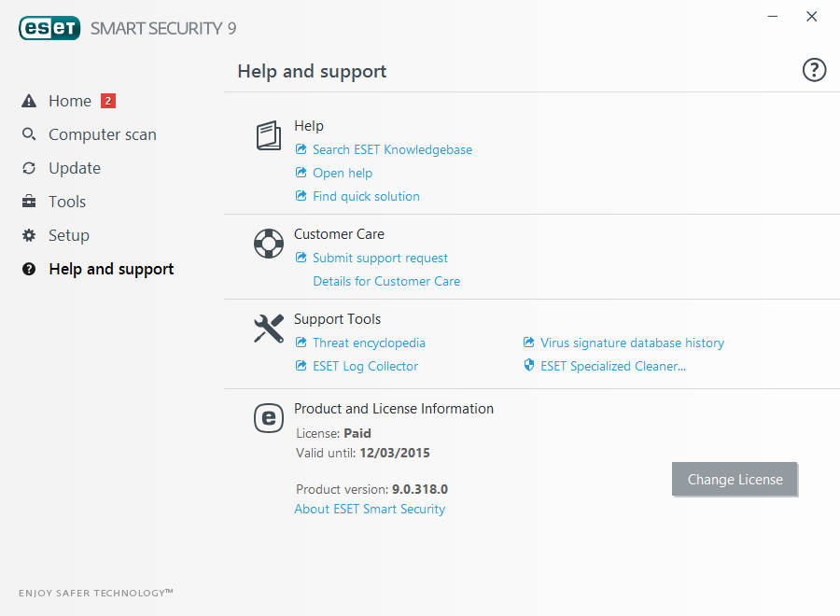Click Submit support request link
The image size is (840, 616).
[x=380, y=258]
